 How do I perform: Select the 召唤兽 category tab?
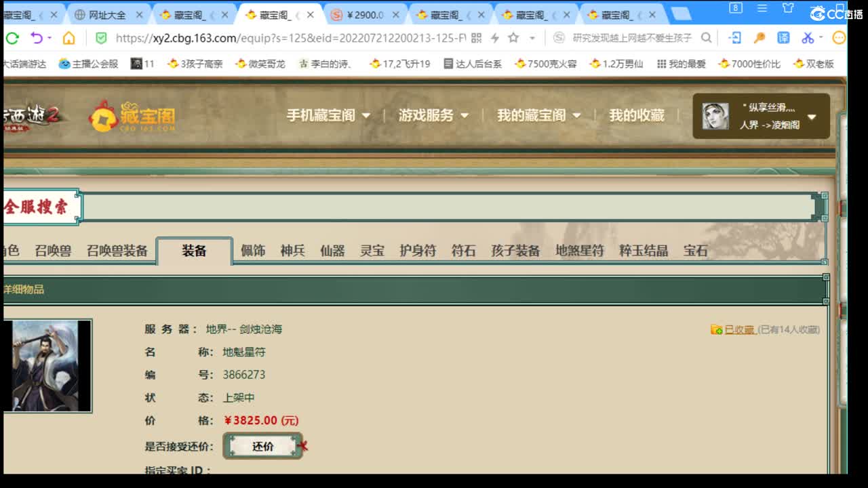pyautogui.click(x=53, y=251)
